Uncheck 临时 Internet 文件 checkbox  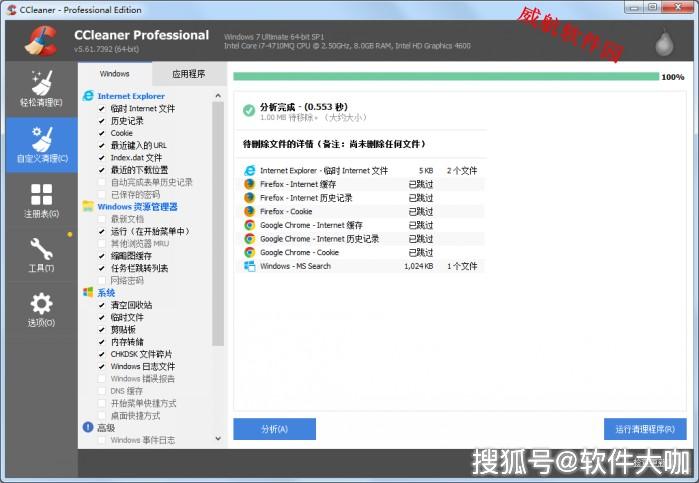tap(102, 108)
